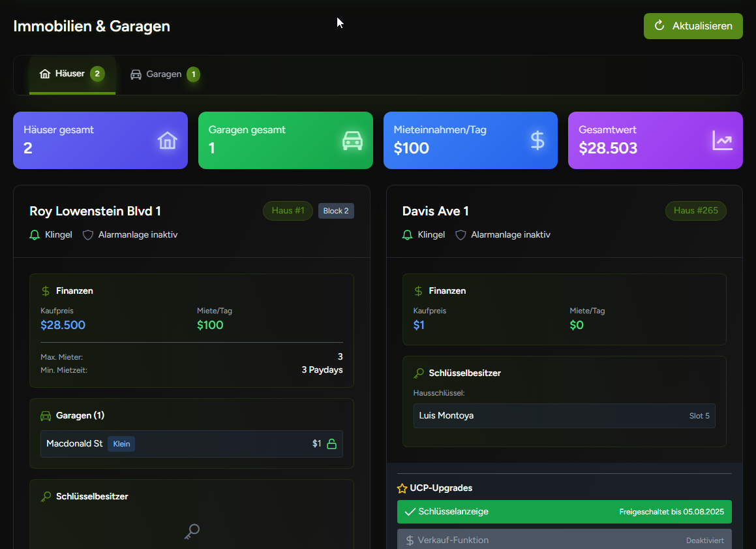
Task: Click dollar icon on Verkauf-Funktion row
Action: point(410,541)
